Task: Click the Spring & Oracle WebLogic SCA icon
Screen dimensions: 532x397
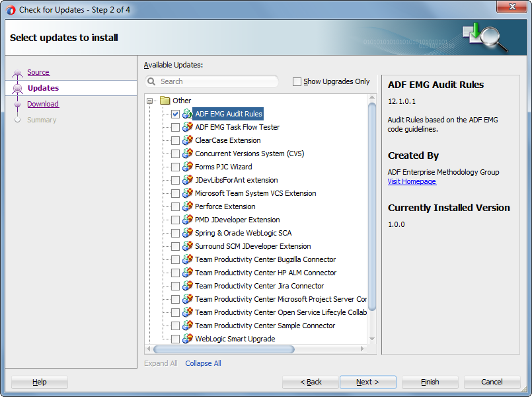Action: click(187, 233)
